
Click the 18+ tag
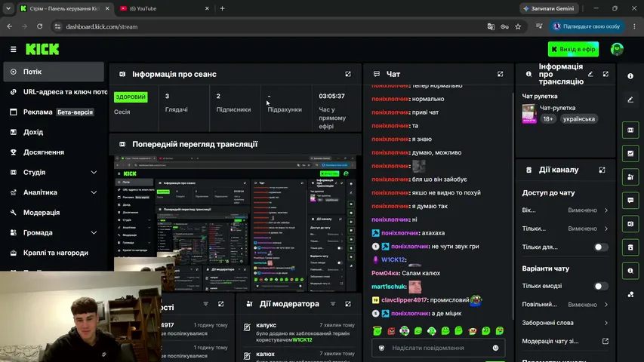click(x=548, y=119)
